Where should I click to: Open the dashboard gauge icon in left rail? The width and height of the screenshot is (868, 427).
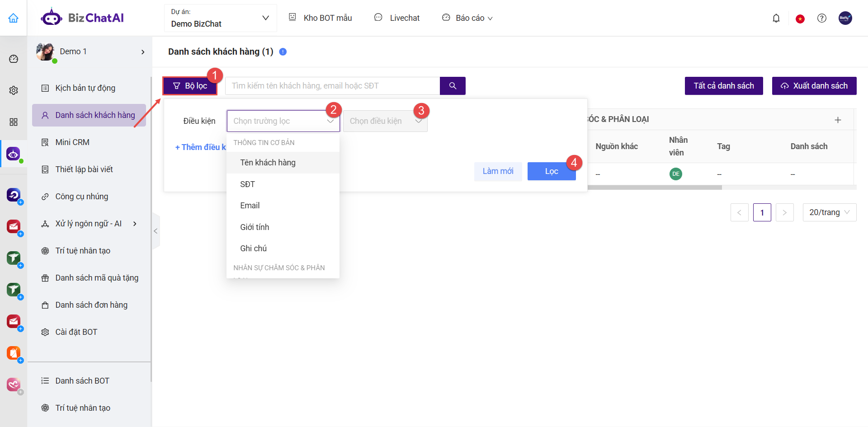pos(14,59)
